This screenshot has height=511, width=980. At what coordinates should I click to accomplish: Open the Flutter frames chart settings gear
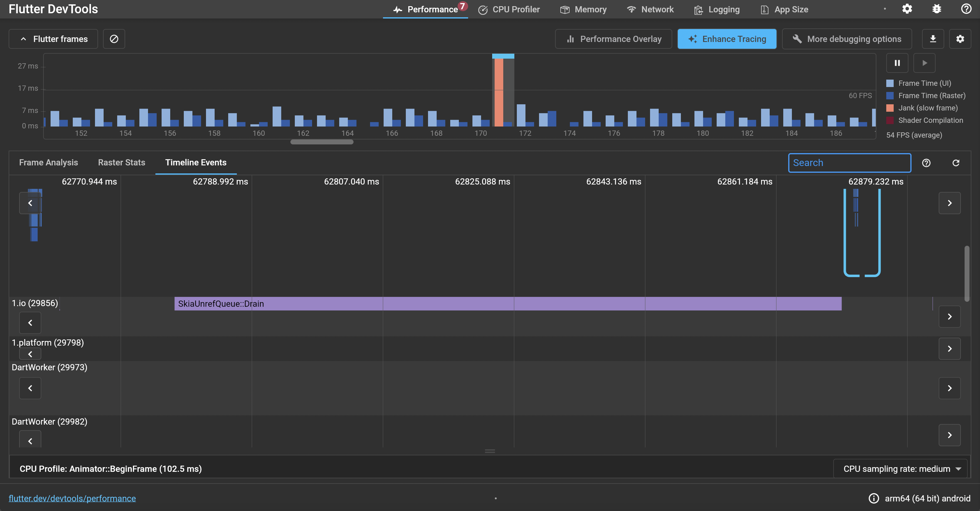(x=960, y=39)
